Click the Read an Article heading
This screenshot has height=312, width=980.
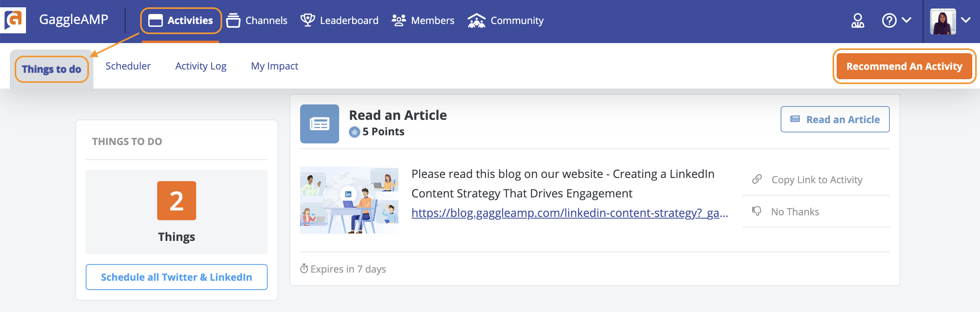click(x=398, y=115)
